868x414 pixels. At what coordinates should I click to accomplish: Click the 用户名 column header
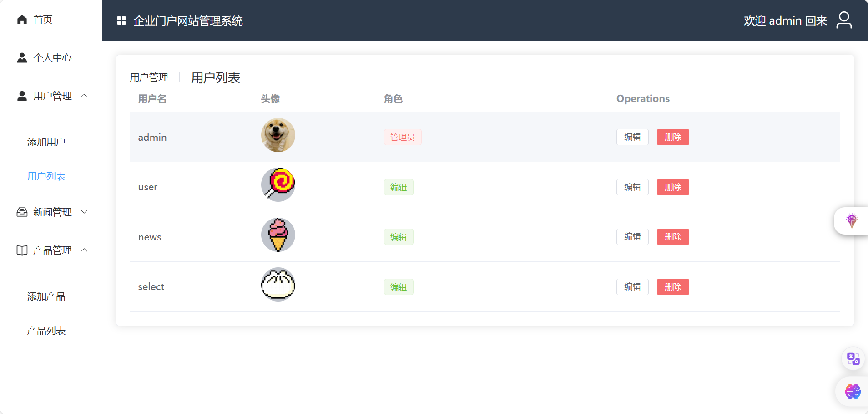[152, 99]
